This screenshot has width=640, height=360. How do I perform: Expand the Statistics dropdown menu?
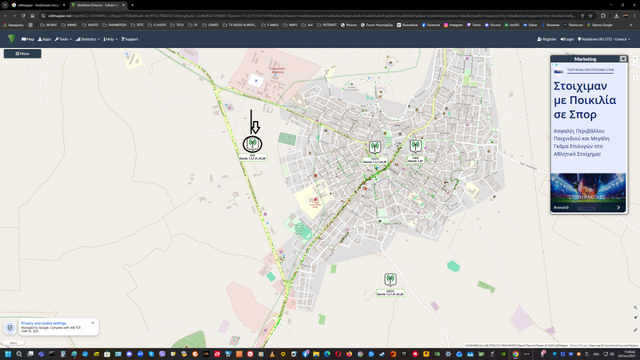click(x=87, y=39)
